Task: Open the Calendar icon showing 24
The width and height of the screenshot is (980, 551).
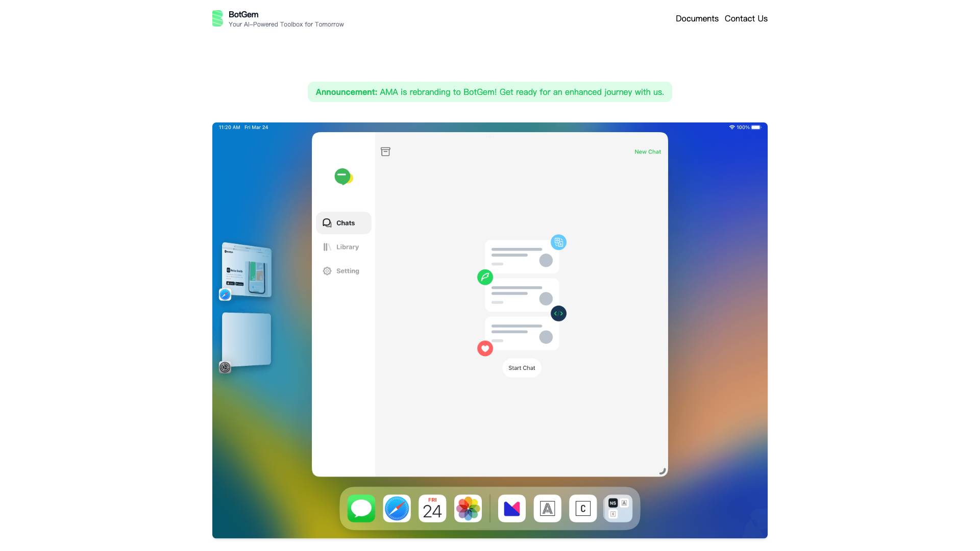Action: [x=432, y=508]
